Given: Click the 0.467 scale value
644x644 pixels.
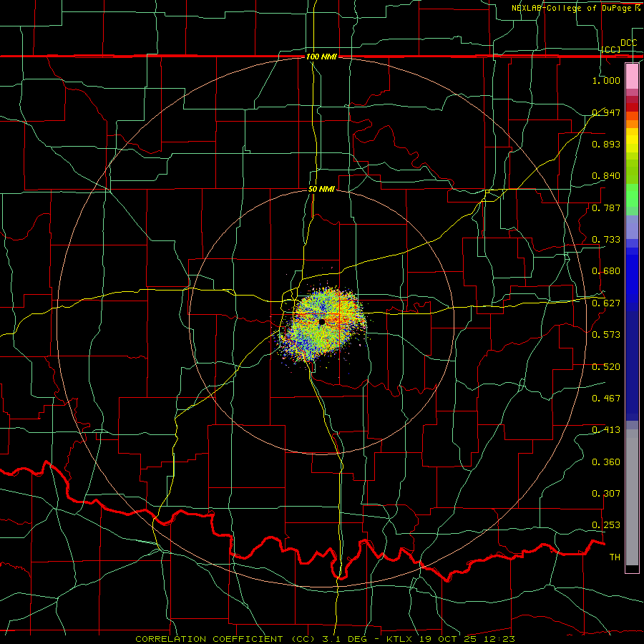Looking at the screenshot, I should 606,398.
